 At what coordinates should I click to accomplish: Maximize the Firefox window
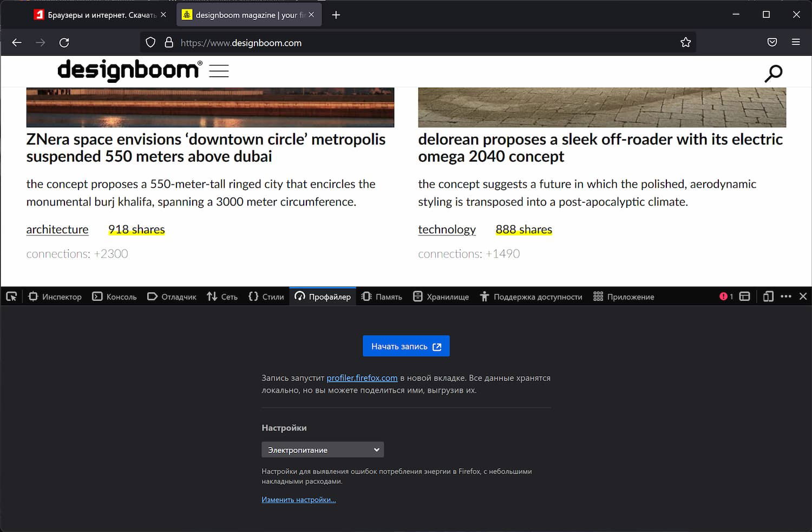tap(766, 15)
